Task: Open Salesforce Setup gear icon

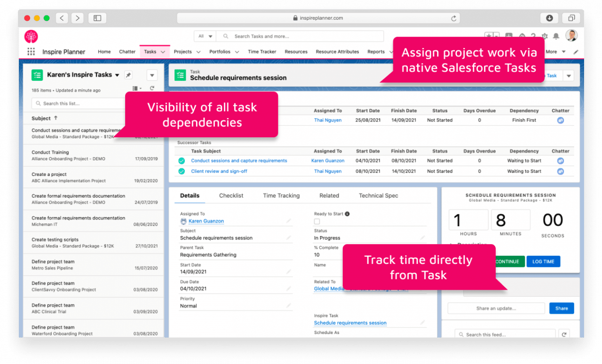Action: point(544,36)
